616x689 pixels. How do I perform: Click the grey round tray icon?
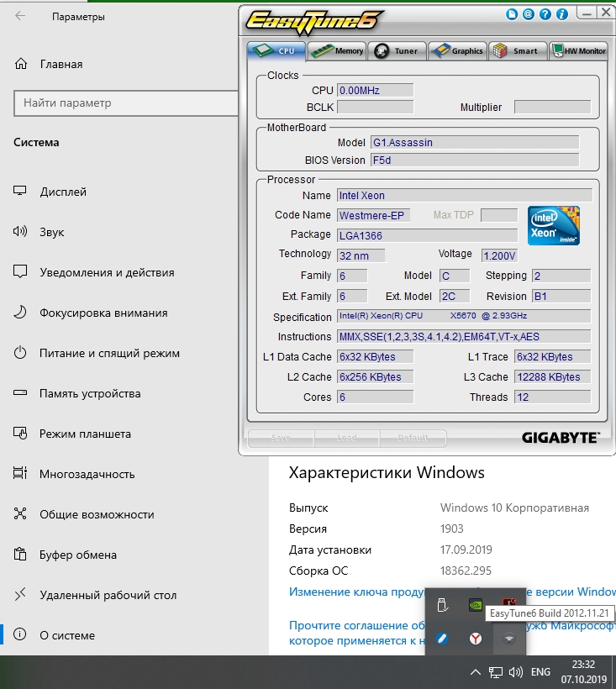tap(508, 639)
